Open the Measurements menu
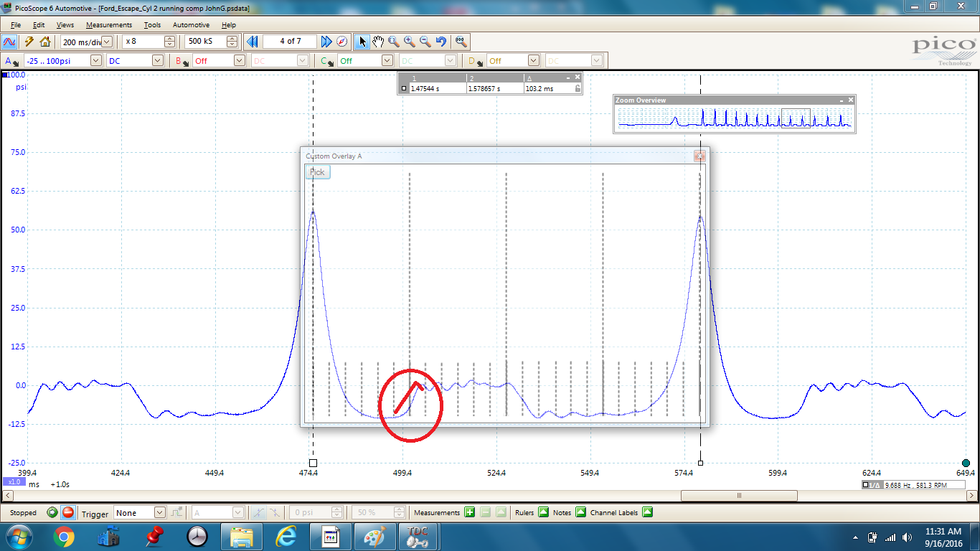Viewport: 980px width, 551px height. coord(109,25)
